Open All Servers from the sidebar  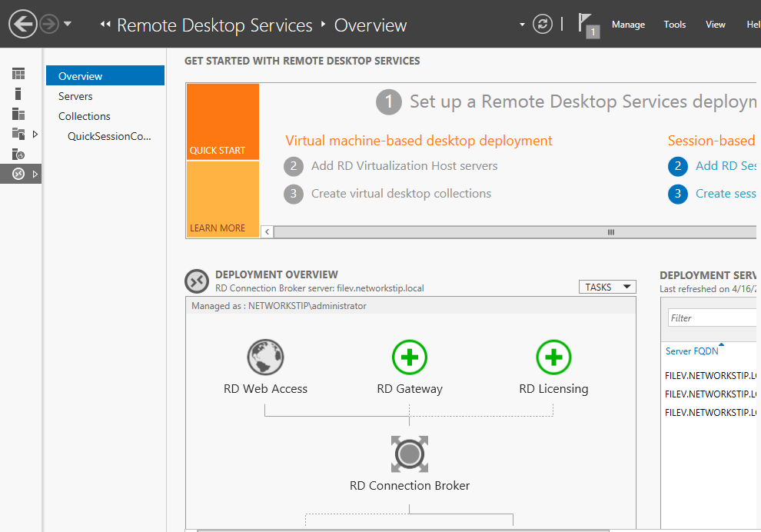coord(18,113)
